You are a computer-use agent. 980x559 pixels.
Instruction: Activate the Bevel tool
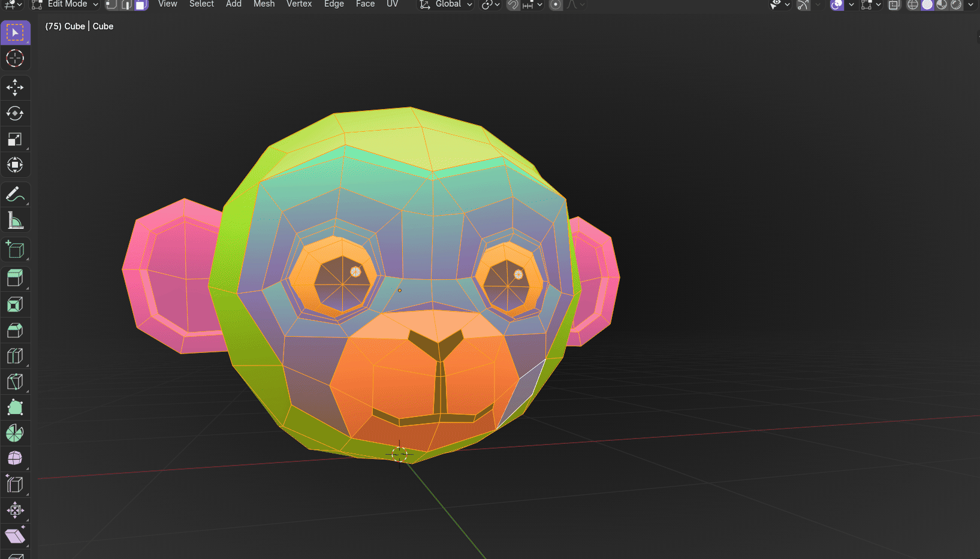tap(15, 330)
